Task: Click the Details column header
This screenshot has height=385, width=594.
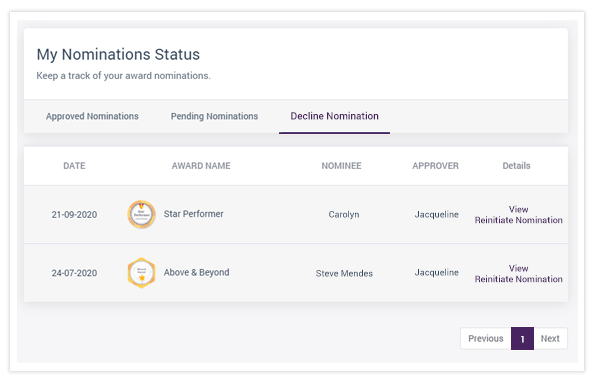Action: click(516, 166)
